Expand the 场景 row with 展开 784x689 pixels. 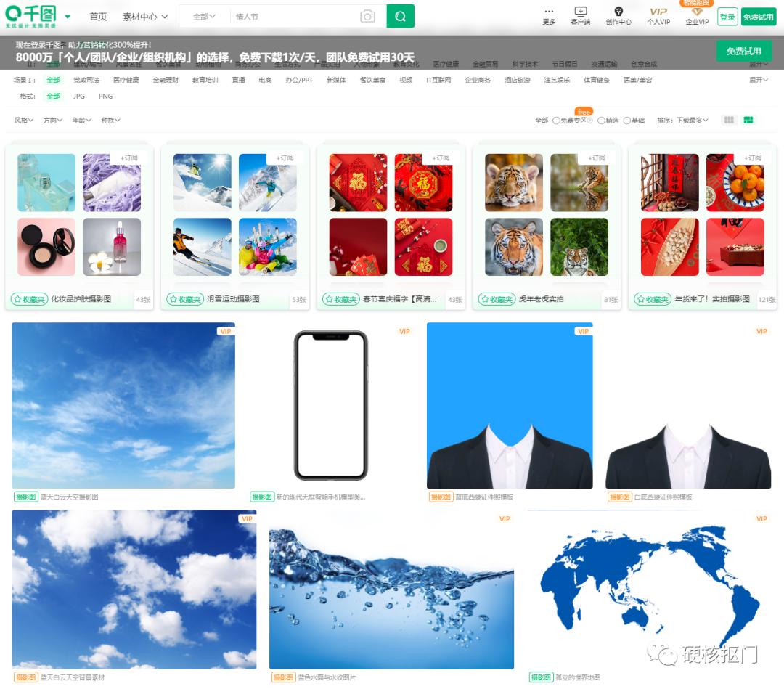click(x=759, y=80)
